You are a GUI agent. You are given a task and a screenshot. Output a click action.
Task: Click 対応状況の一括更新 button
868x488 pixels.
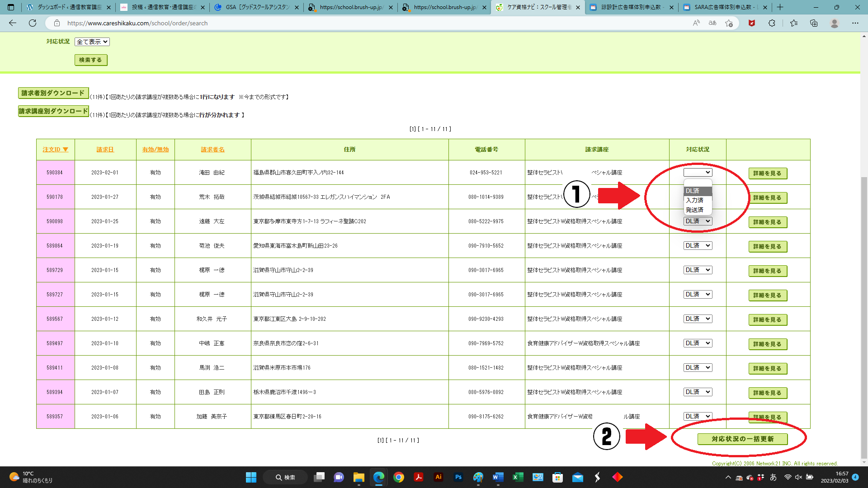tap(742, 439)
